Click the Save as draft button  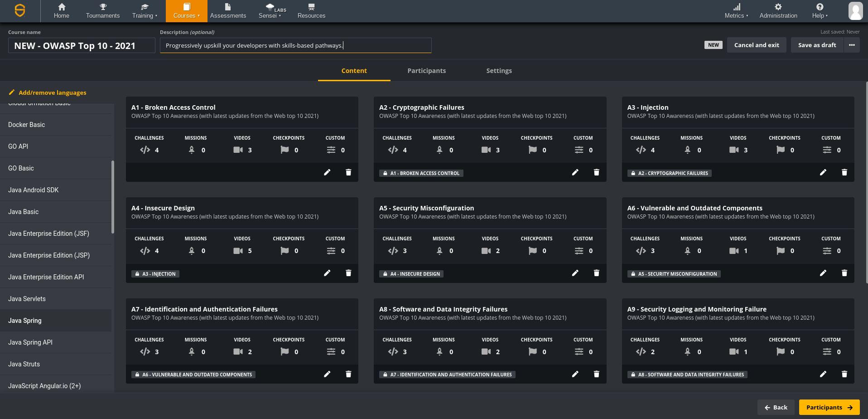(817, 45)
